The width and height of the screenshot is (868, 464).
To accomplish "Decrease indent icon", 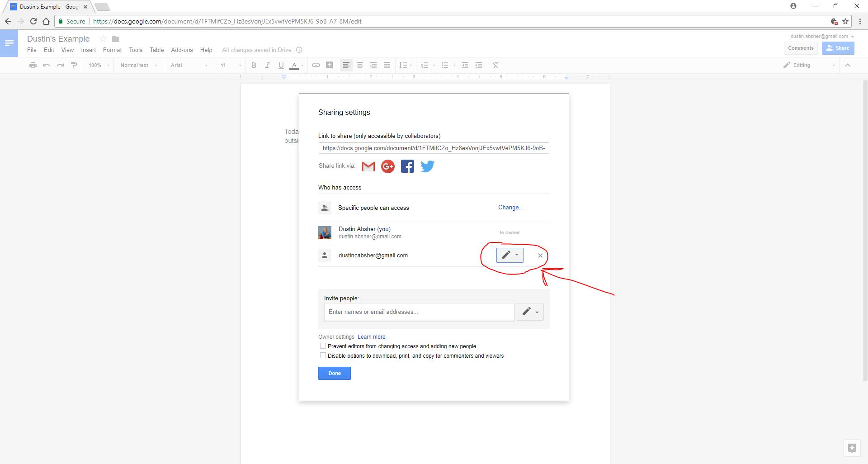I will [465, 65].
